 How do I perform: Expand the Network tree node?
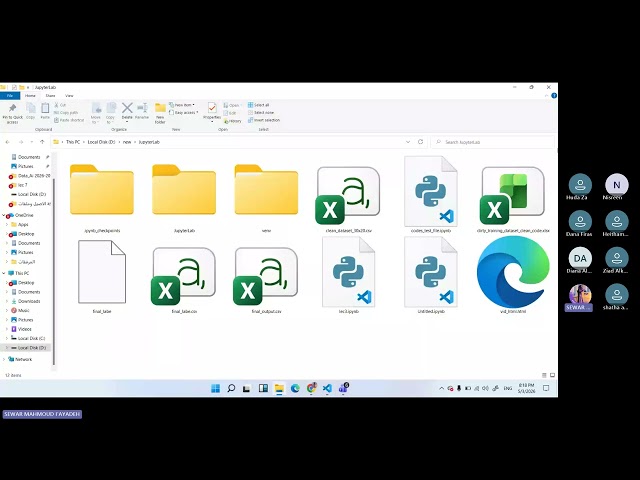[x=4, y=359]
